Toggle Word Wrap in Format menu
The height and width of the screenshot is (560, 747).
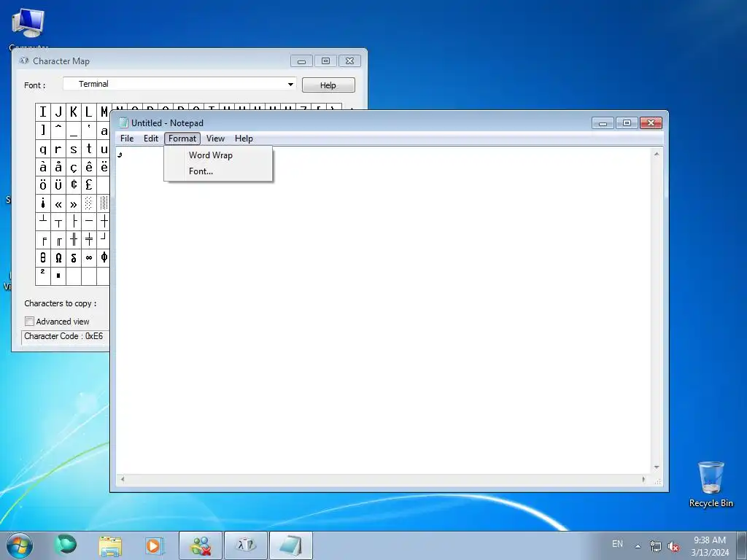coord(218,155)
